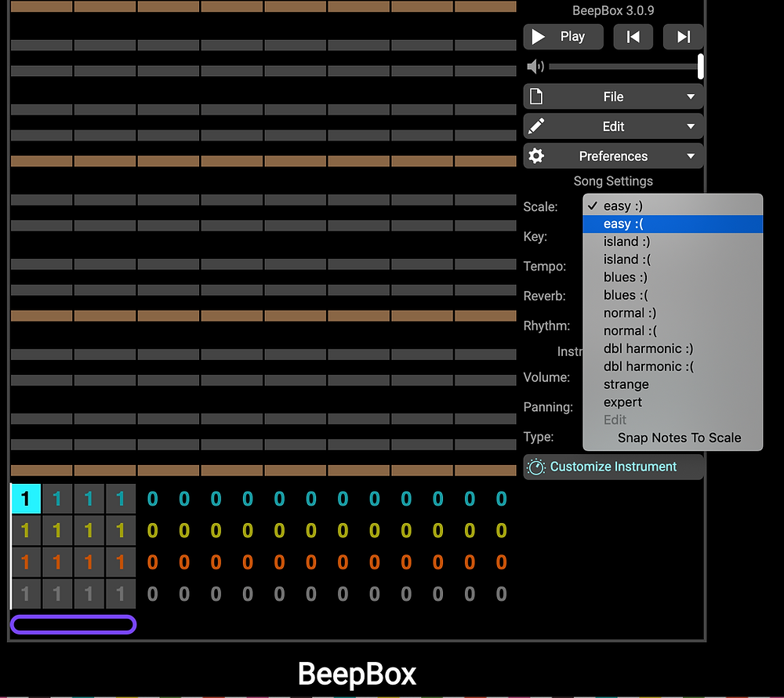Choose the "normal :(" scale
784x698 pixels.
click(x=673, y=331)
